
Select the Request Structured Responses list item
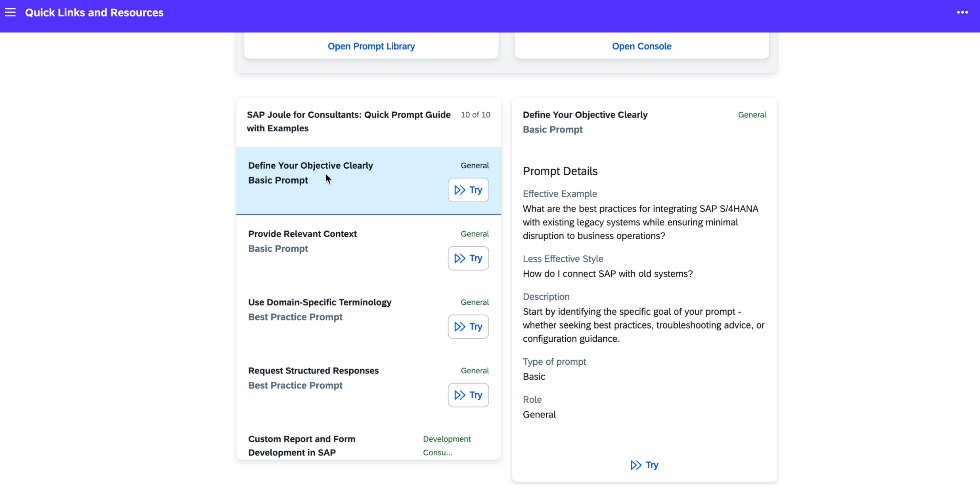(369, 386)
